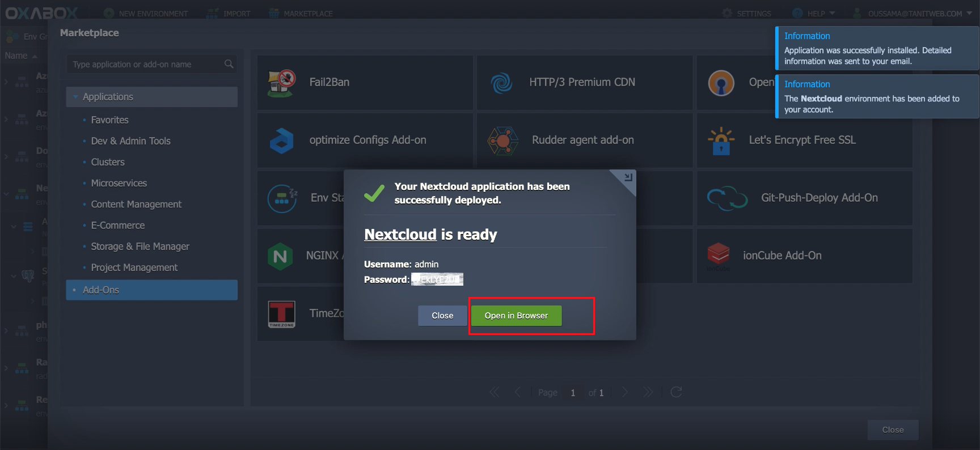Dismiss the successfully installed notification
This screenshot has width=980, height=450.
tap(877, 48)
